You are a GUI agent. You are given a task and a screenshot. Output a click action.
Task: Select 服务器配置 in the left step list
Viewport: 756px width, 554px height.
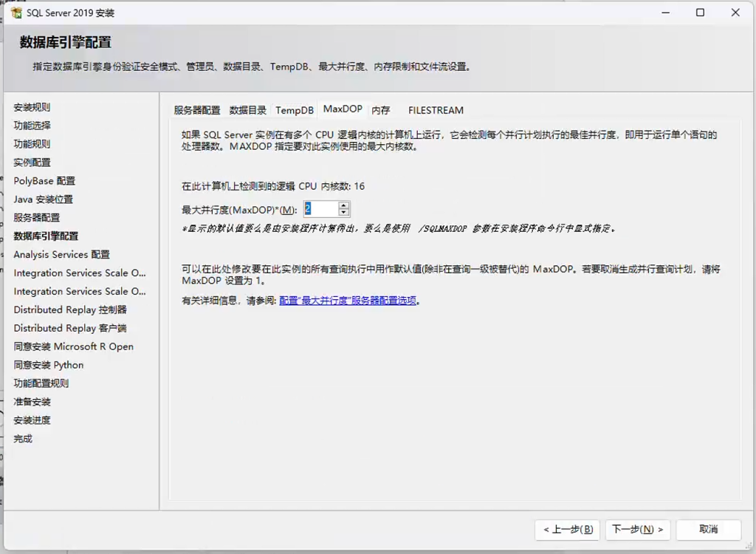pyautogui.click(x=37, y=218)
